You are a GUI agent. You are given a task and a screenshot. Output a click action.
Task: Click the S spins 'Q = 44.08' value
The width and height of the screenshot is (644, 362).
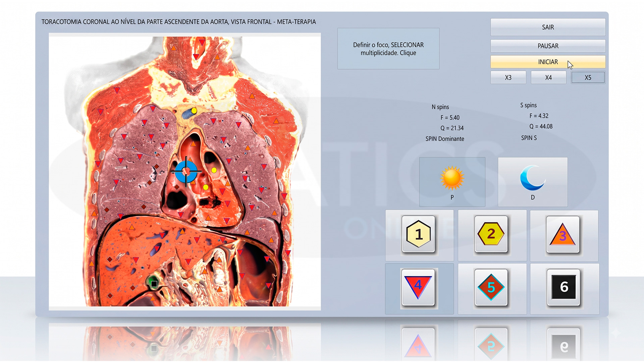[541, 126]
